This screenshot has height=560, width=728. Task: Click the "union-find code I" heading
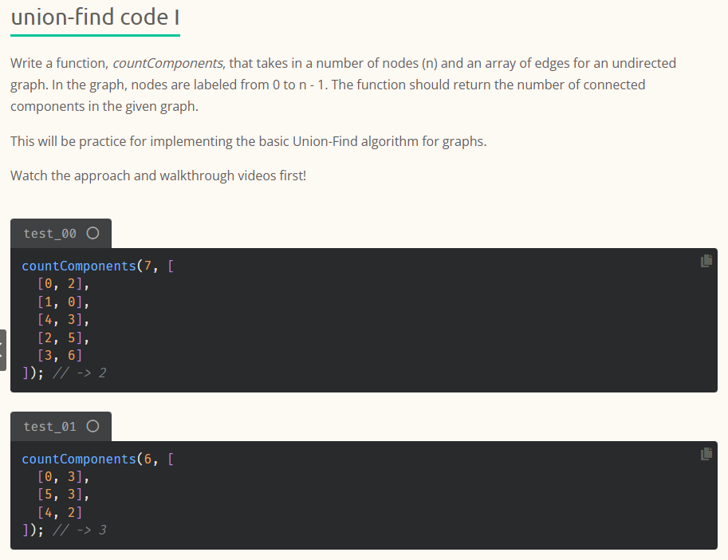coord(95,17)
